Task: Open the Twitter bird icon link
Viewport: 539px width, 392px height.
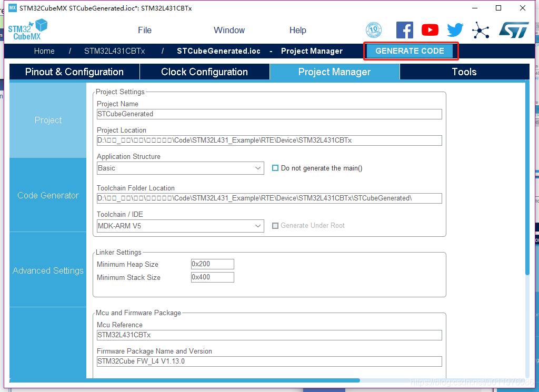Action: pyautogui.click(x=455, y=30)
